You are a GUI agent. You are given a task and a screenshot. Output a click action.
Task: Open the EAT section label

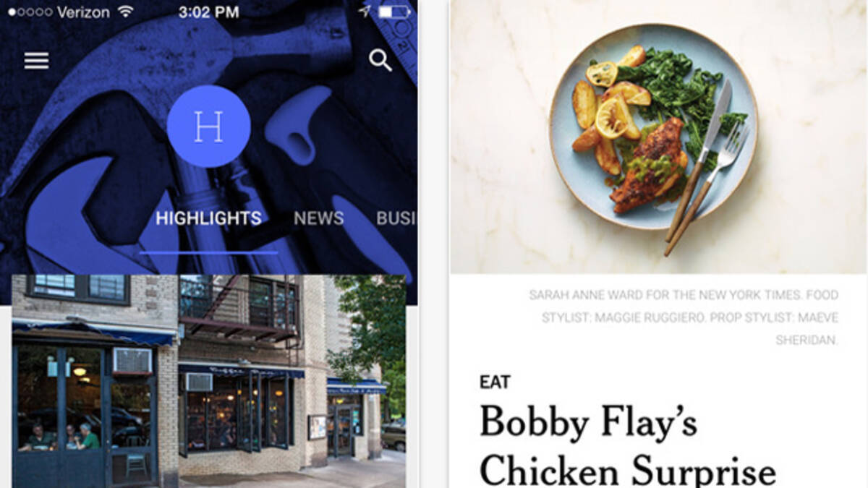[x=495, y=382]
